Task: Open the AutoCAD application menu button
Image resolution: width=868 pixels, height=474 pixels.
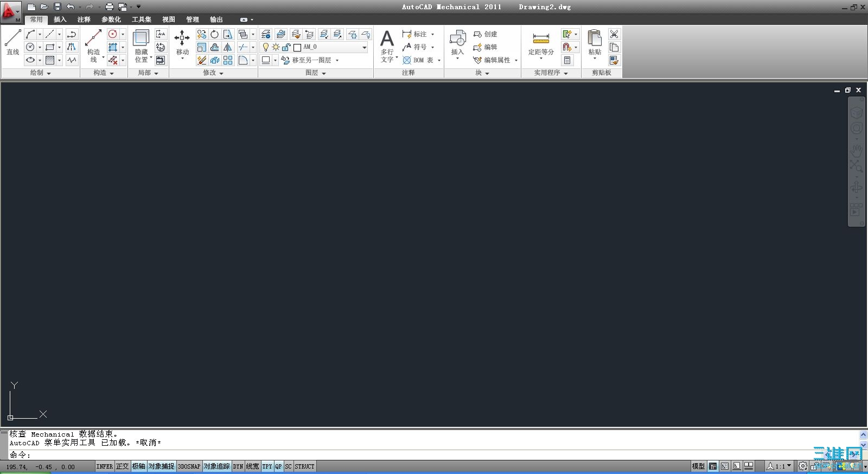Action: (11, 12)
